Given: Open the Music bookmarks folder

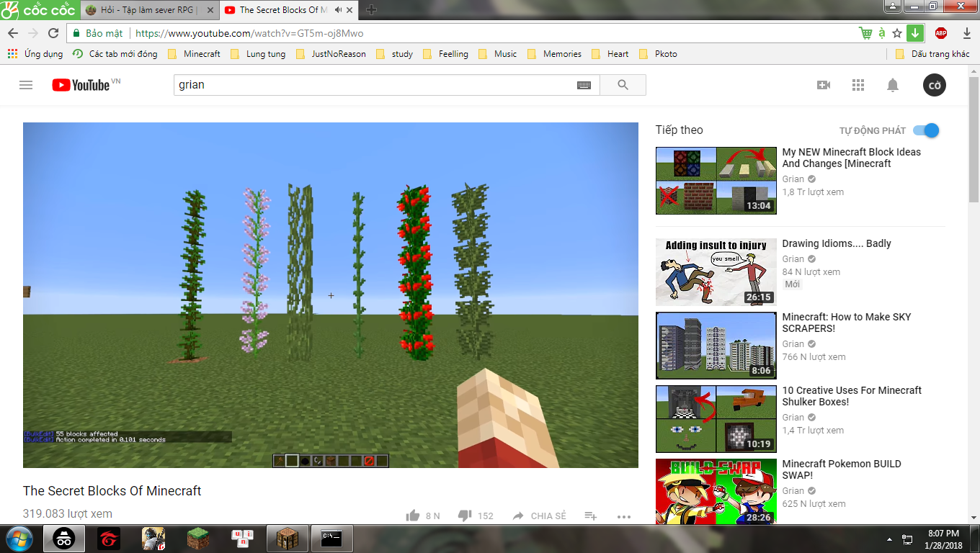Looking at the screenshot, I should [497, 54].
